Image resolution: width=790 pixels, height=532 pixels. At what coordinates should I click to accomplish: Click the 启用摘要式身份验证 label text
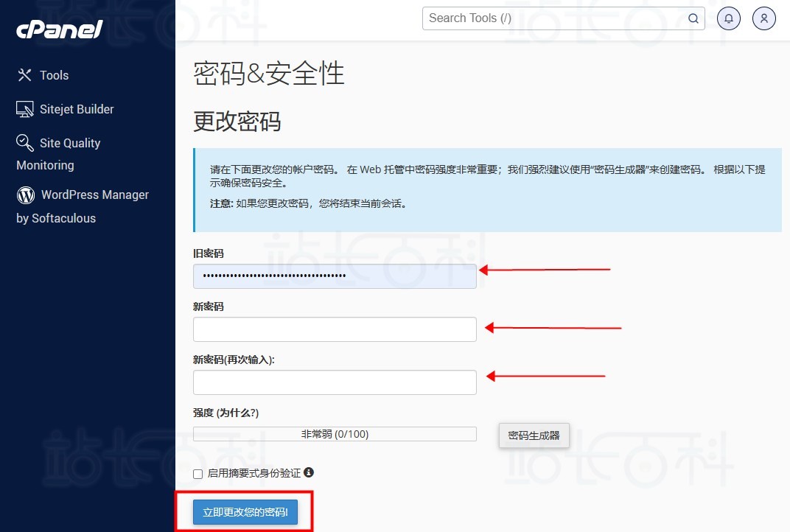pyautogui.click(x=254, y=473)
